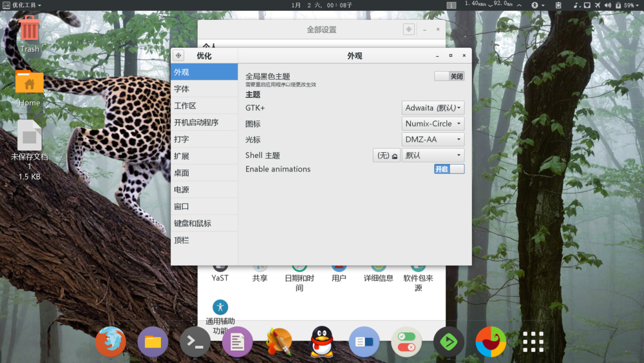Open the 光标 DMZ-AA dropdown
This screenshot has height=363, width=644.
(433, 139)
